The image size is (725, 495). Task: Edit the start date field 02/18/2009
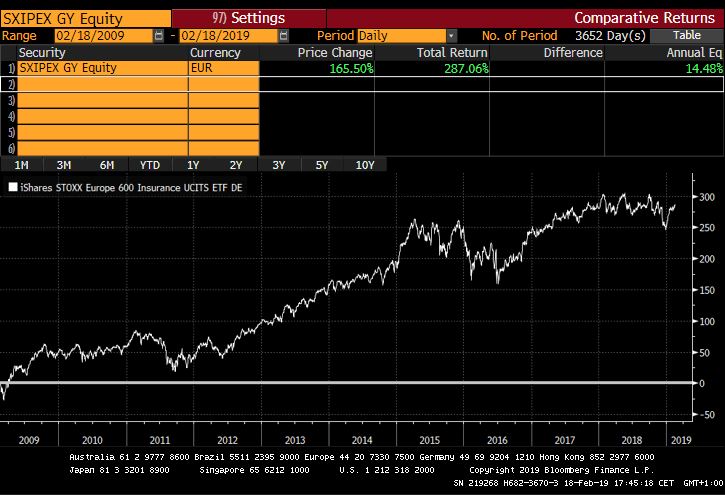tap(104, 36)
